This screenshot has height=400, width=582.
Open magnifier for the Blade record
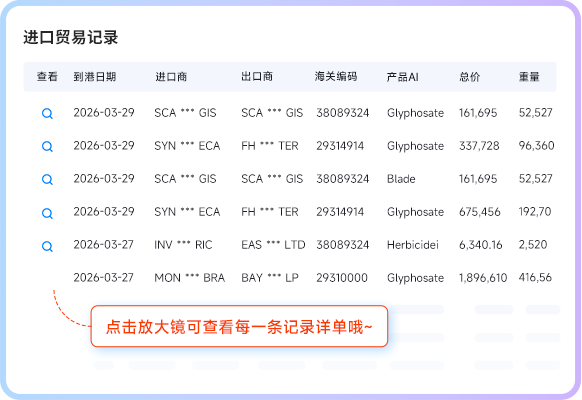click(x=47, y=179)
